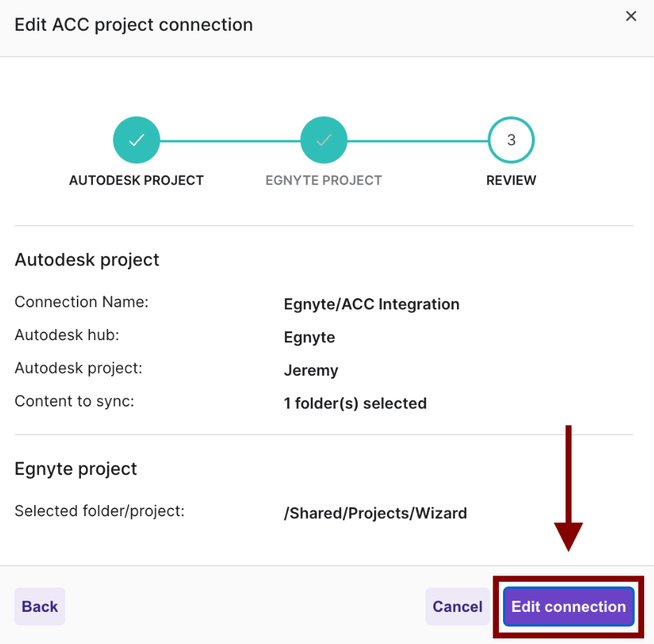Click the '1 folder(s) selected' text
Screen dimensions: 654x644
(355, 404)
